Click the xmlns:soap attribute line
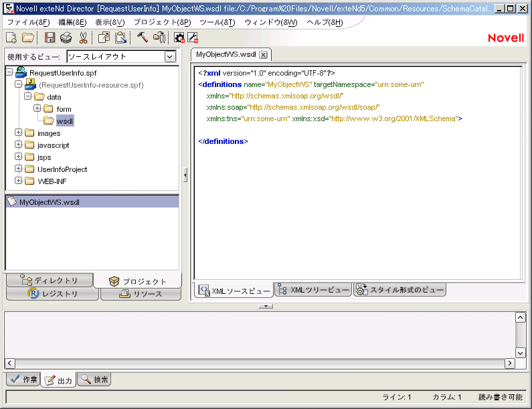The width and height of the screenshot is (532, 409). click(x=293, y=107)
